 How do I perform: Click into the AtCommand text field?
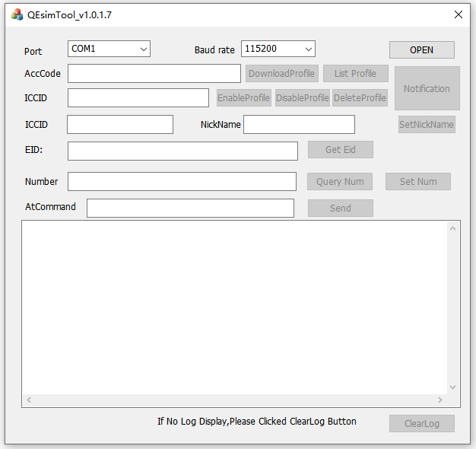tap(190, 209)
